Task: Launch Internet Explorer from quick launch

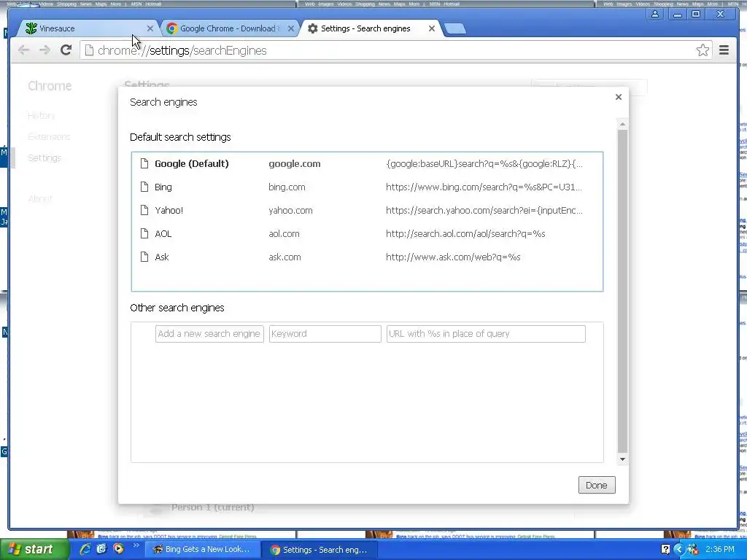Action: click(85, 549)
